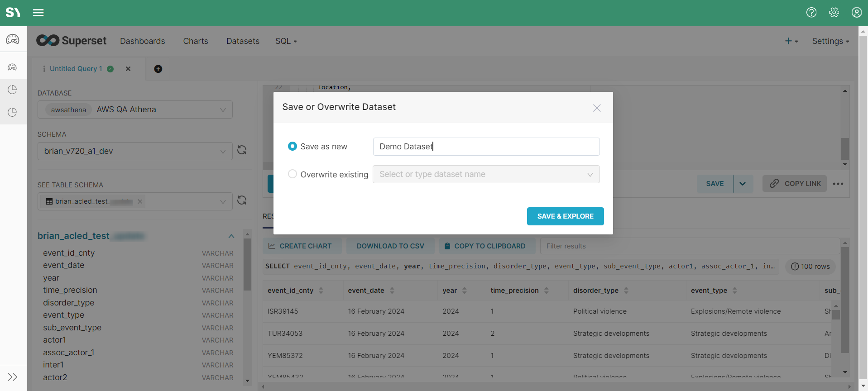Add a new query tab with plus icon

pos(158,69)
